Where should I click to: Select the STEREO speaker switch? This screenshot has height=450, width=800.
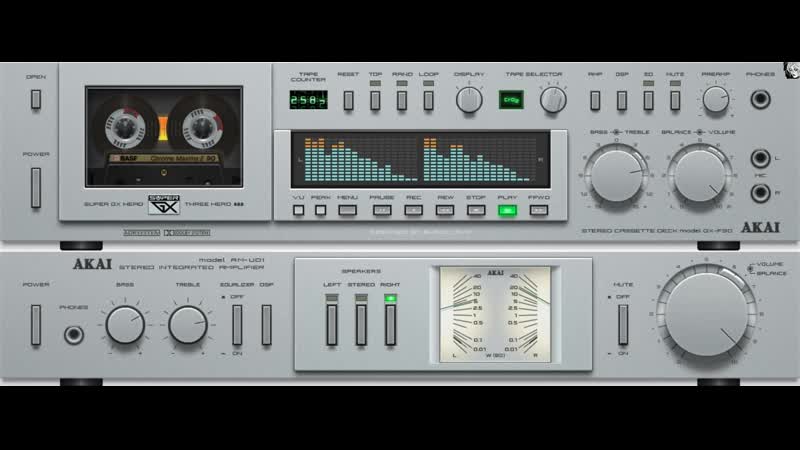point(361,325)
